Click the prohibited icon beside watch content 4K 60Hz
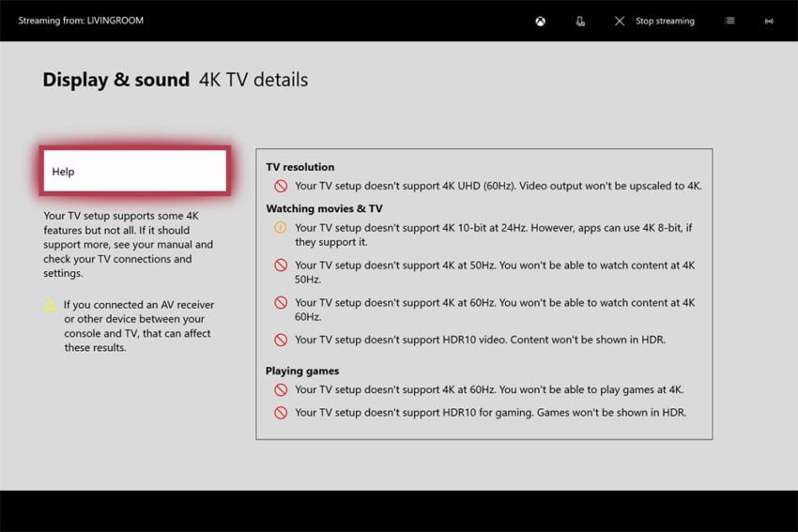This screenshot has height=532, width=798. click(281, 303)
